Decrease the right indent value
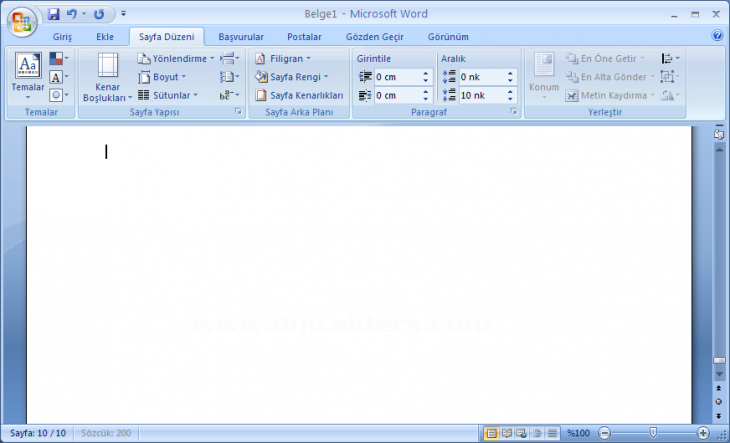The image size is (730, 443). coord(426,99)
